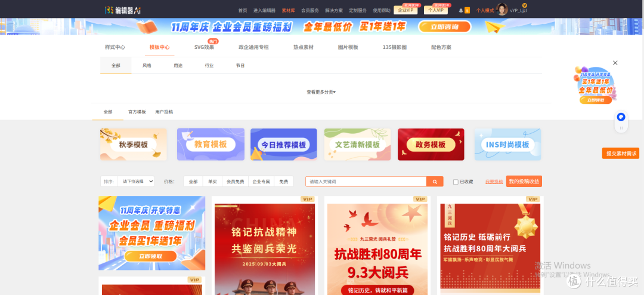Filter price by 免费
The image size is (644, 295).
click(x=283, y=182)
